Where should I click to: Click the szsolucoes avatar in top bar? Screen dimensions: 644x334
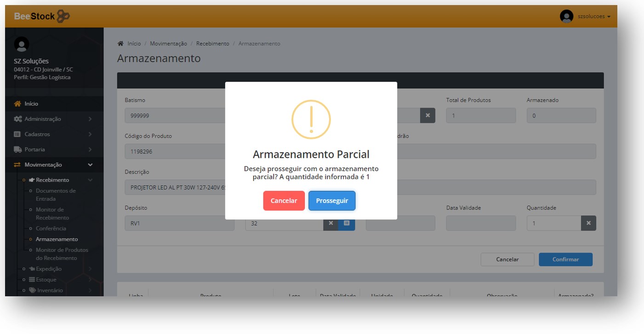(566, 17)
